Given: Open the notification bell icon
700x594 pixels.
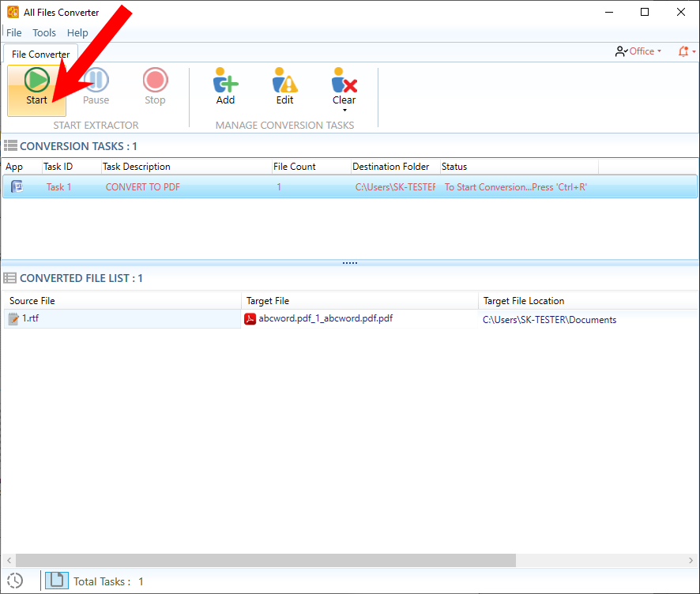Looking at the screenshot, I should coord(683,51).
